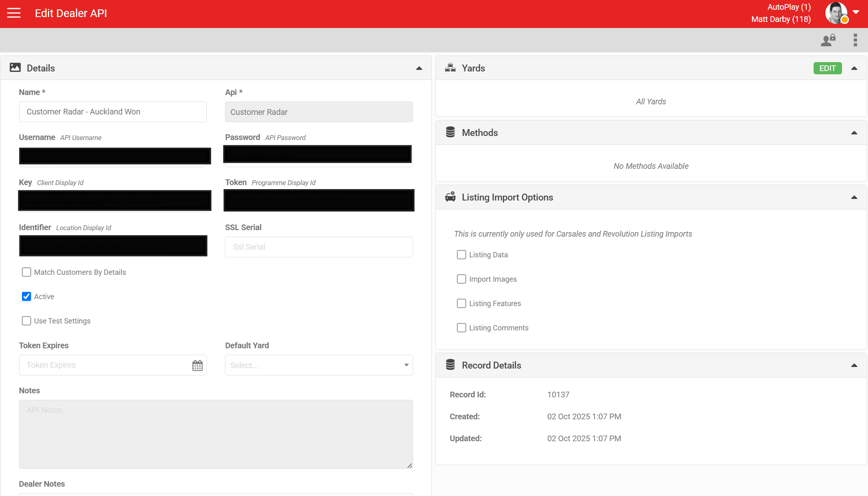Viewport: 868px width, 496px height.
Task: Click the AutoPlay (1) dealer text
Action: tap(789, 7)
